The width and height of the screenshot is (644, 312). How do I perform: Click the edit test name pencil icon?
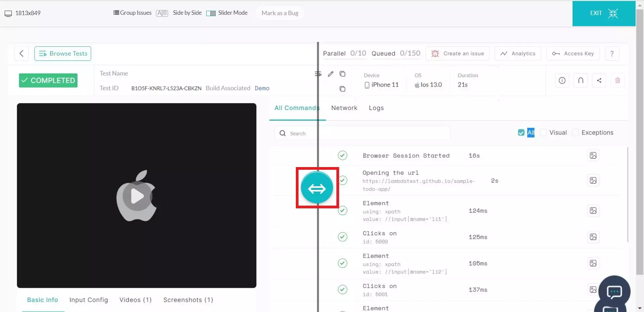click(330, 74)
